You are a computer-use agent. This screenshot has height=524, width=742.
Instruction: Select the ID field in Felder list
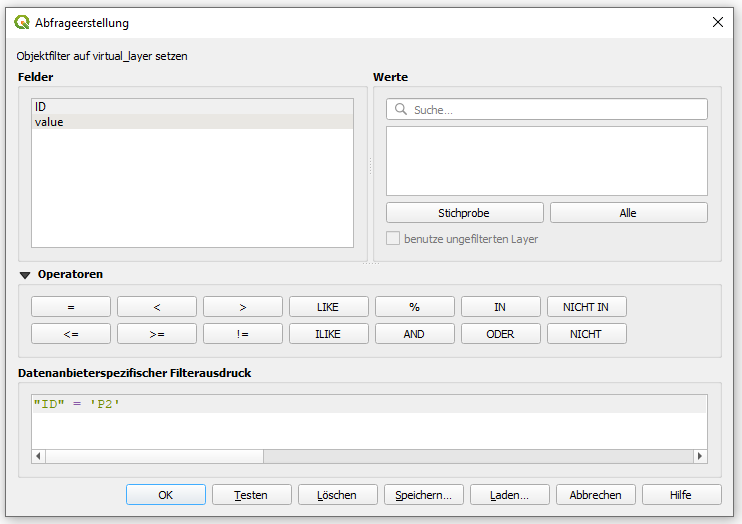[x=192, y=107]
